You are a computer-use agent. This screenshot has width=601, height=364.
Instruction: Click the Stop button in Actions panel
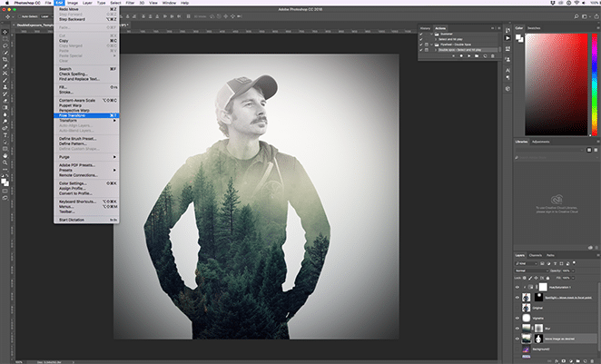click(x=453, y=56)
